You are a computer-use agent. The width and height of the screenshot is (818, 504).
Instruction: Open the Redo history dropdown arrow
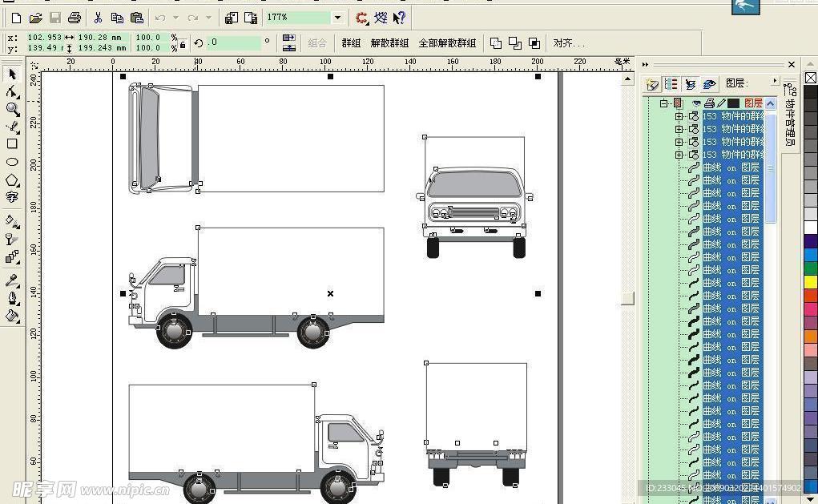[x=208, y=18]
